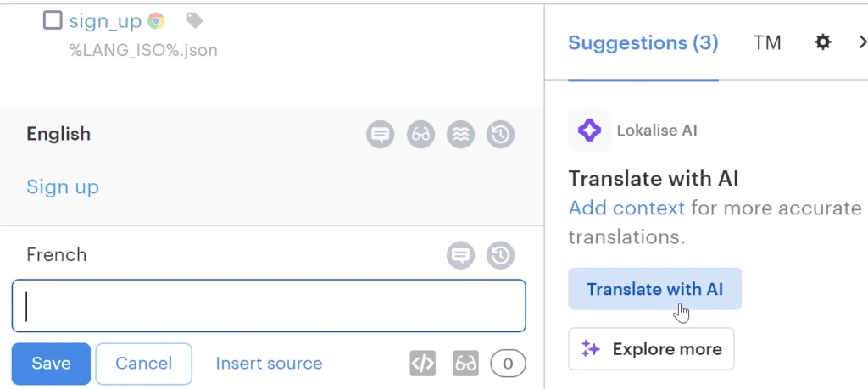868x389 pixels.
Task: Open comments for the French translation
Action: tap(460, 254)
